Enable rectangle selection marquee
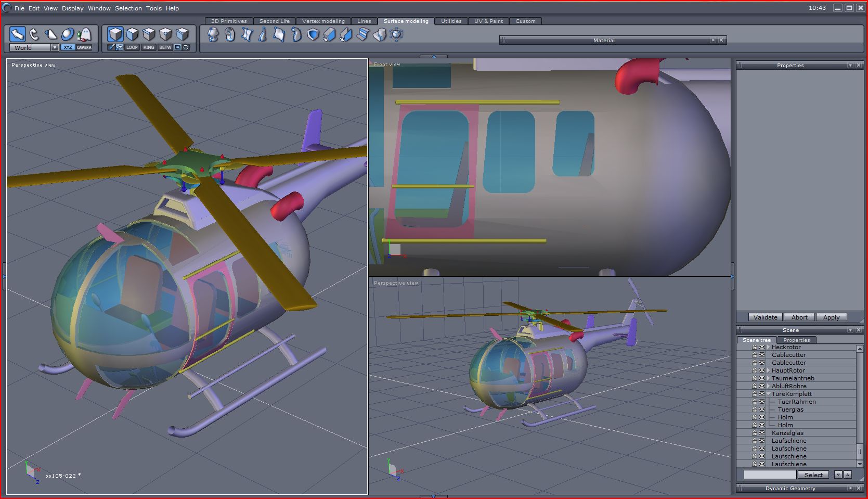 pos(178,47)
